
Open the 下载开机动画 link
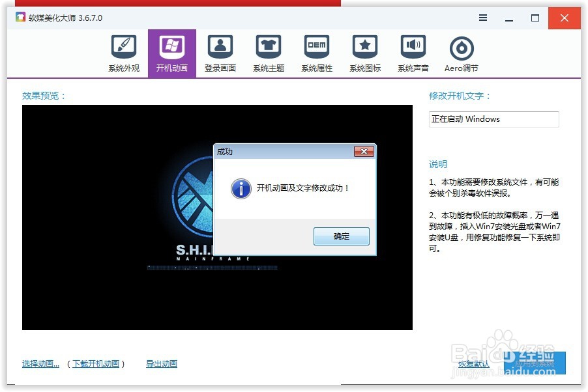tap(96, 363)
